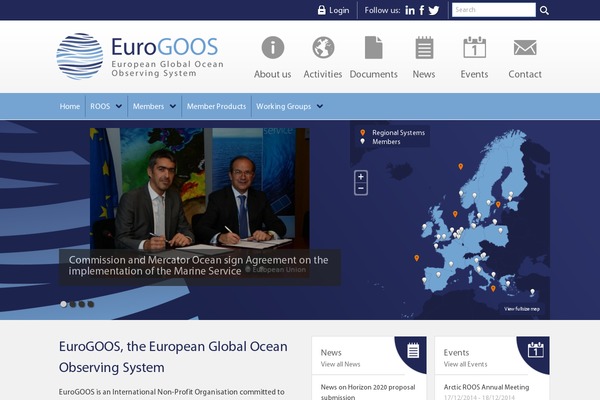
Task: Open the Documents page icon
Action: (x=373, y=47)
